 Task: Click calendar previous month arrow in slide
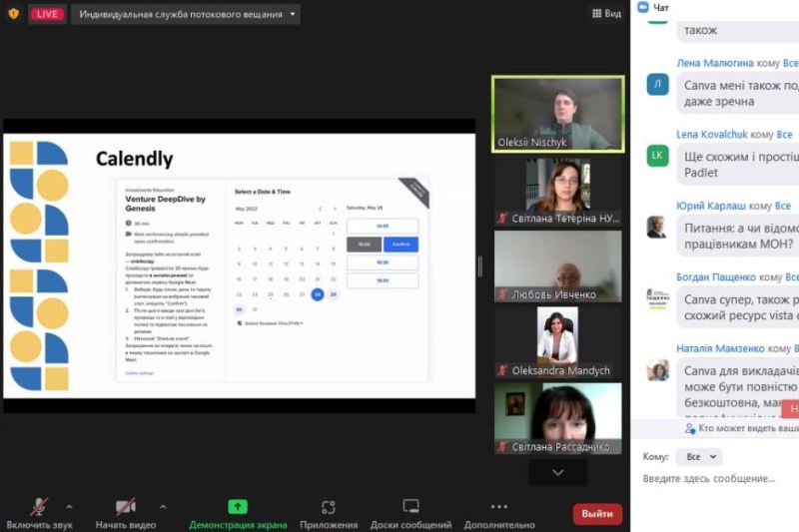pyautogui.click(x=320, y=209)
